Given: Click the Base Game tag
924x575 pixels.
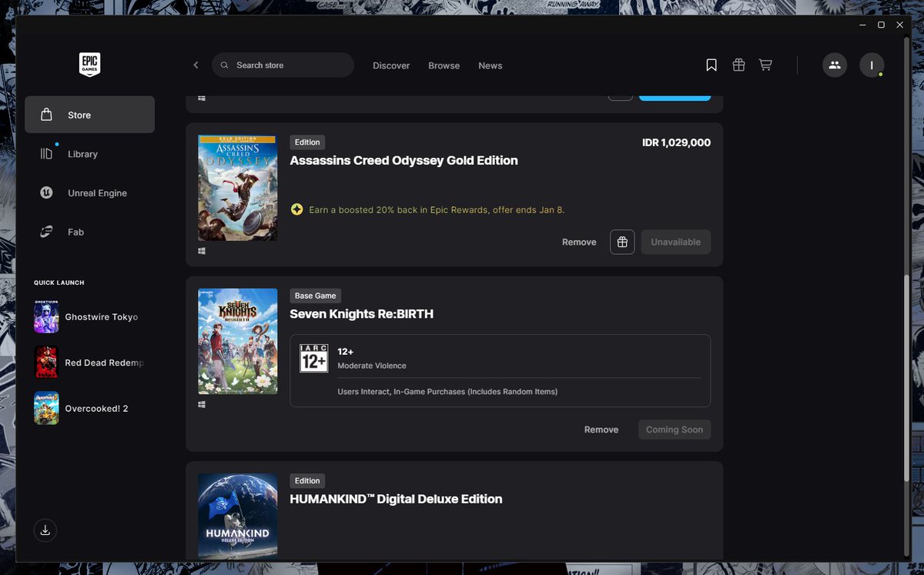Looking at the screenshot, I should (x=315, y=296).
